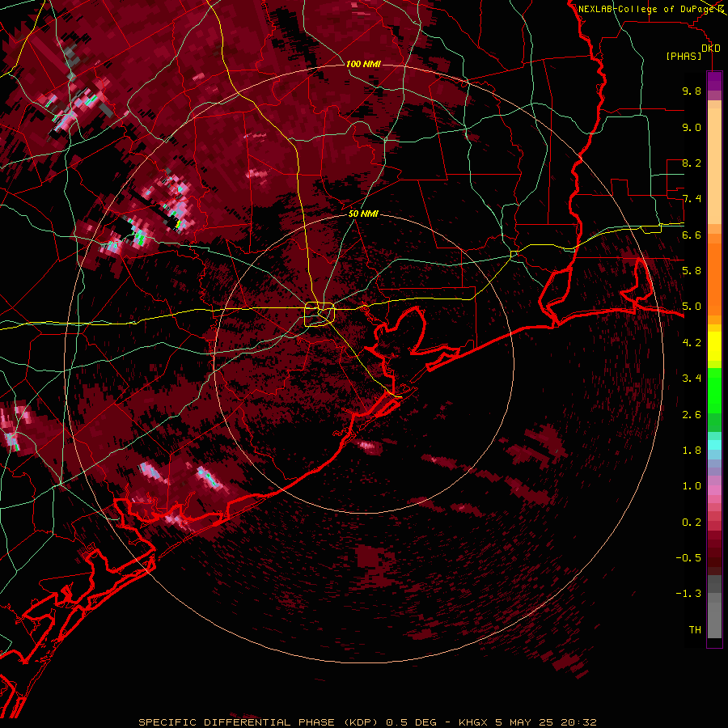This screenshot has height=728, width=728.
Task: Select the 5.8 scale label
Action: (x=692, y=271)
